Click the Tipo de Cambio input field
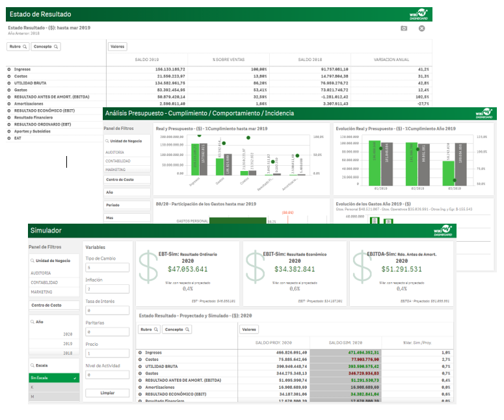Viewport: 504px width, 420px height. point(107,267)
